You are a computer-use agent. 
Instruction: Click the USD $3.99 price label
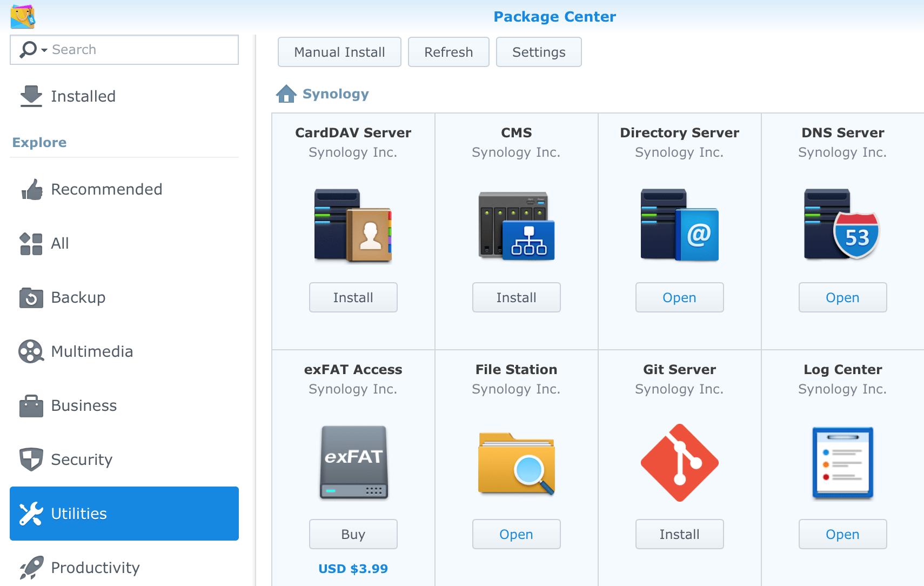pyautogui.click(x=353, y=569)
